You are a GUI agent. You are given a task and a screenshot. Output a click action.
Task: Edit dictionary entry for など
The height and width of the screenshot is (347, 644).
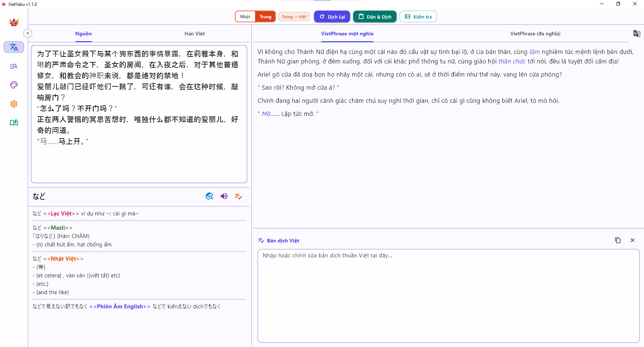[239, 196]
